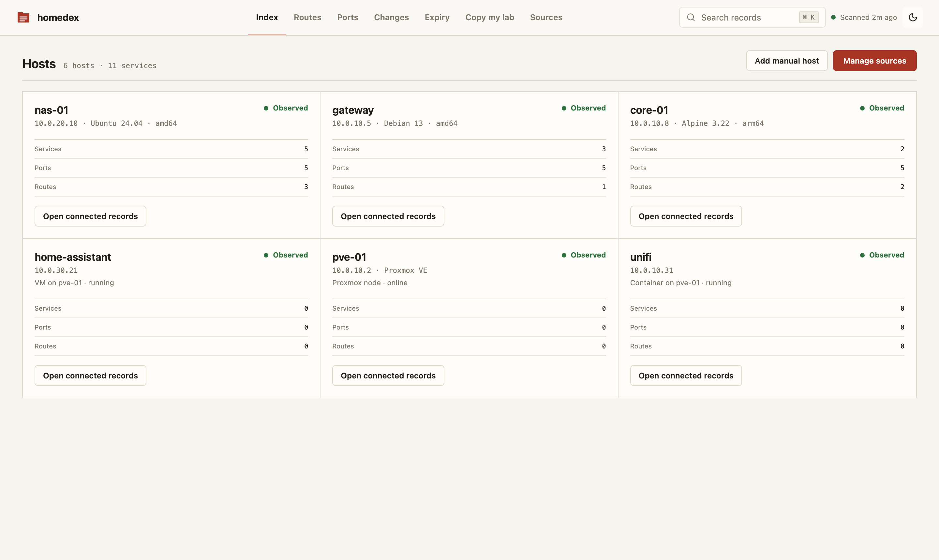Open the Expiry tab
The height and width of the screenshot is (560, 939).
(x=437, y=17)
